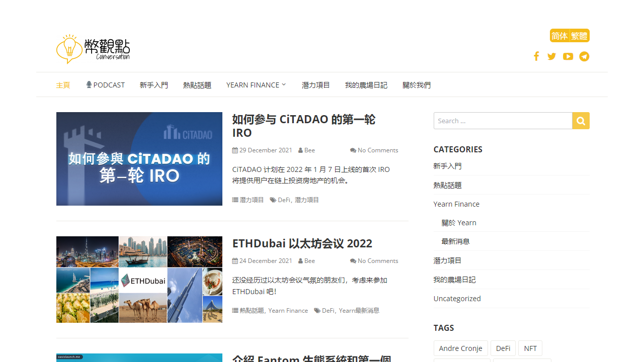Open sidebar category 熱點話題
This screenshot has height=362, width=644.
pyautogui.click(x=447, y=185)
